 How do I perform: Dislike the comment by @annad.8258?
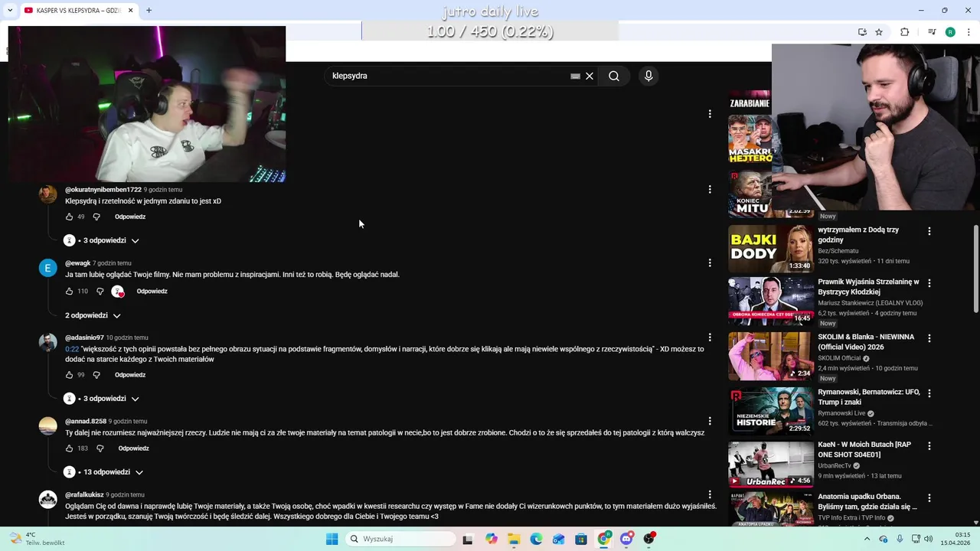tap(100, 448)
